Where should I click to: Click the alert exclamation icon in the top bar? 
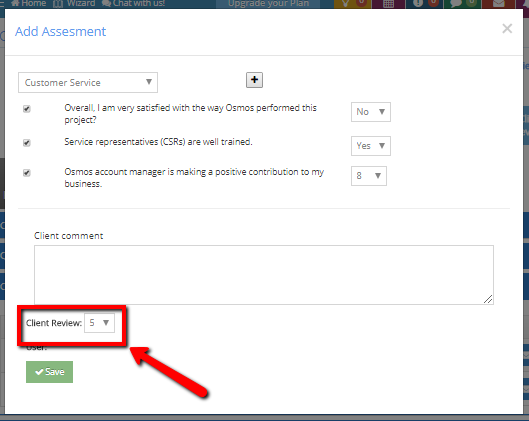(418, 3)
